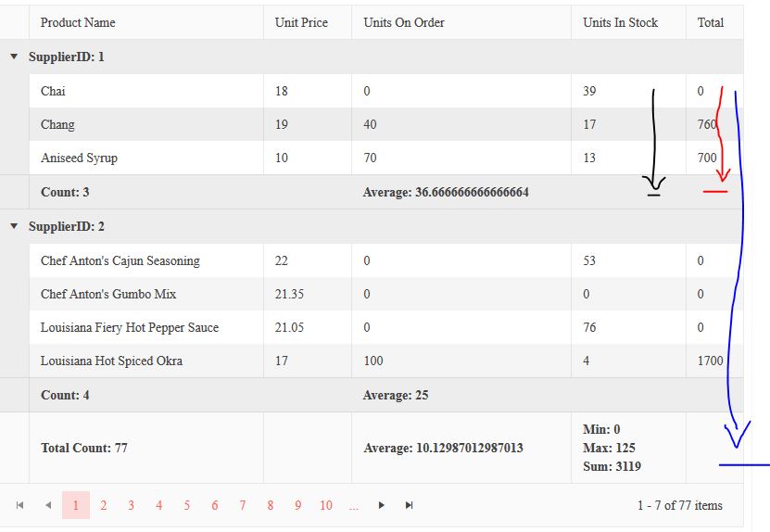Sort by Product Name column header
Screen dimensions: 770x532
(x=78, y=22)
